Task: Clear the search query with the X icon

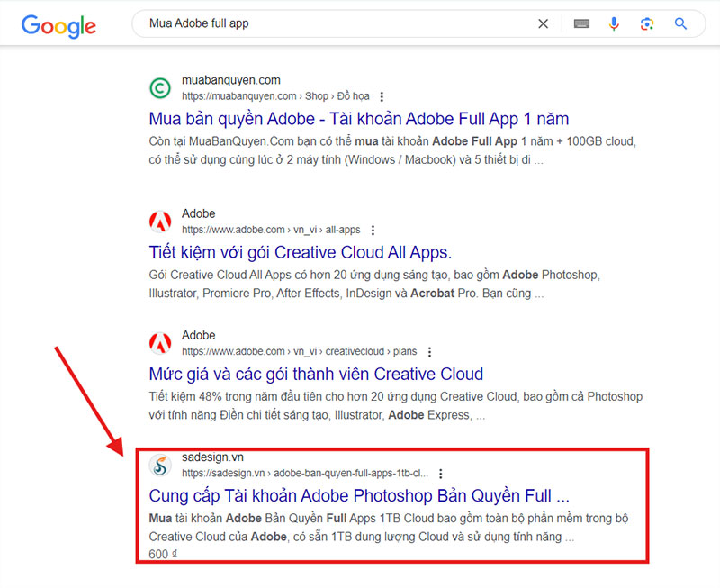Action: coord(543,23)
